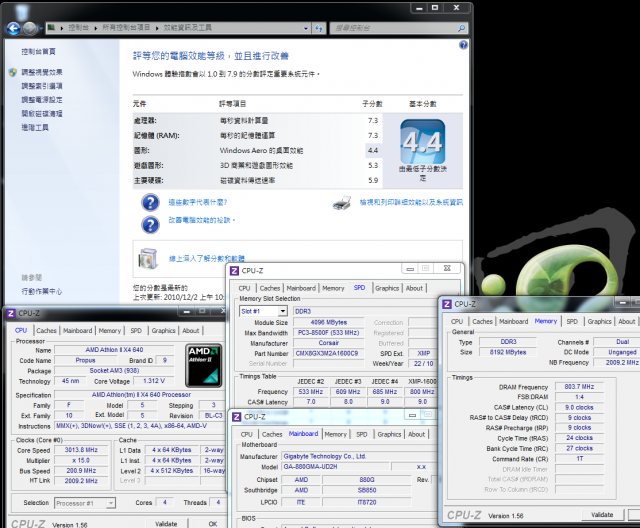This screenshot has height=528, width=640.
Task: Select the SPD tab in the SPD window
Action: 360,288
